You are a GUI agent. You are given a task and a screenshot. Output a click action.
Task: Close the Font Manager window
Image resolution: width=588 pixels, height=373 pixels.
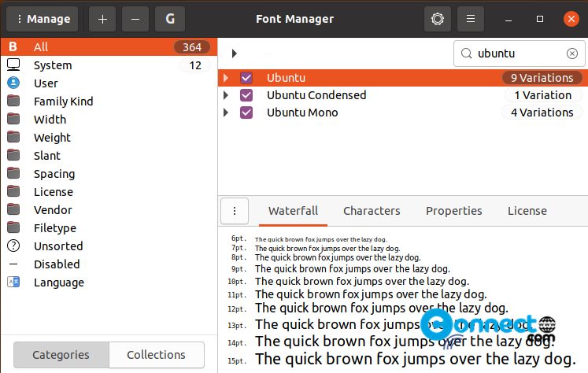pos(571,19)
